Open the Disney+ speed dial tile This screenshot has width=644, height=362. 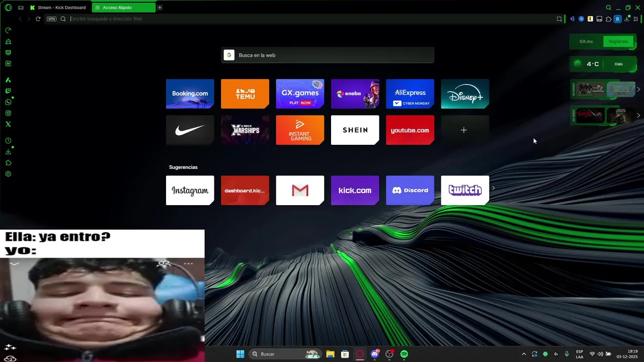pos(465,94)
